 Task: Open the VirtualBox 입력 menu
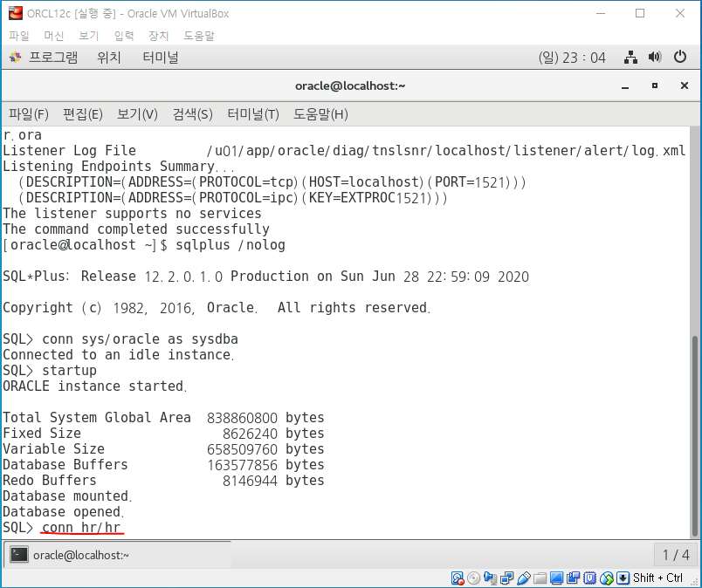coord(124,36)
